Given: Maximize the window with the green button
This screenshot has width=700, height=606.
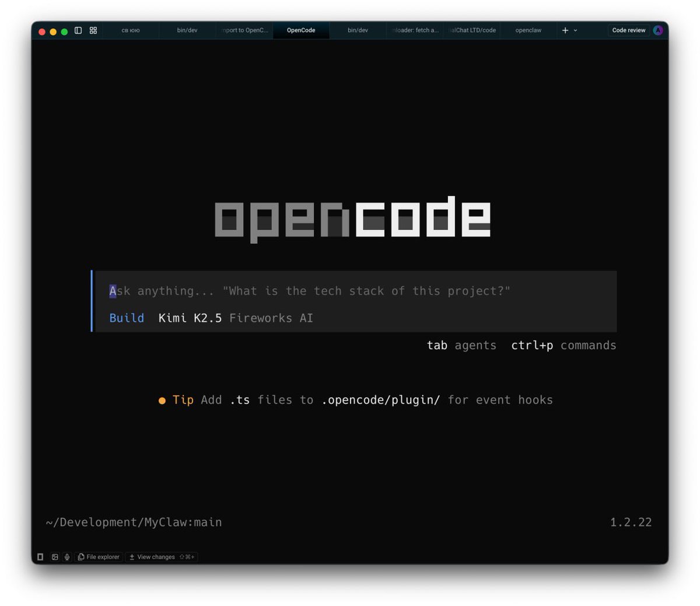Looking at the screenshot, I should click(64, 32).
